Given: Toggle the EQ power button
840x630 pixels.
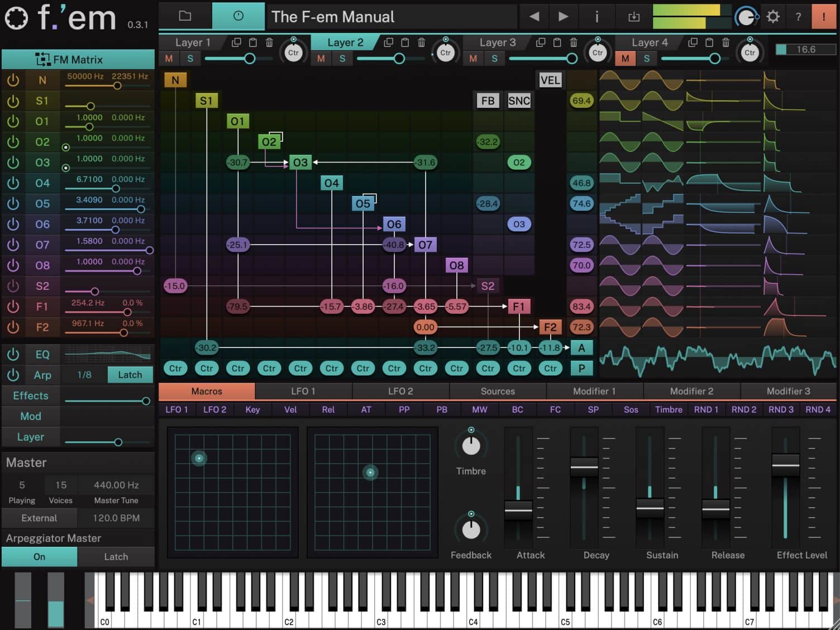Looking at the screenshot, I should click(13, 354).
